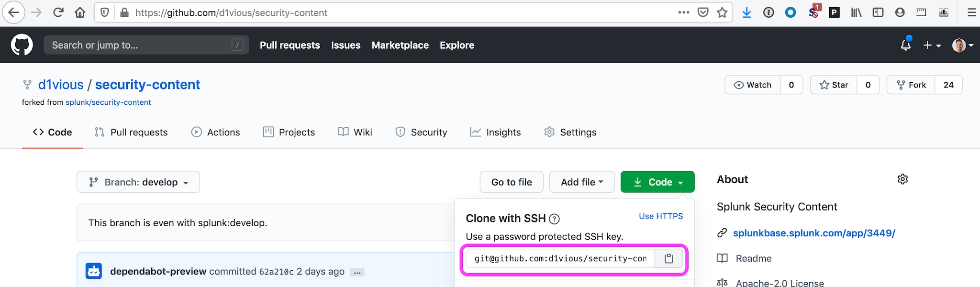Expand the Add file dropdown

(582, 182)
